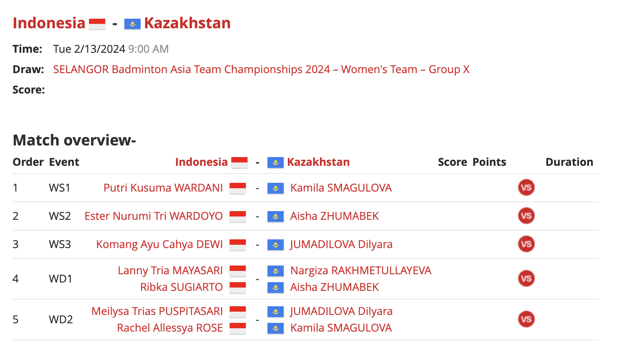Click Kazakhstan link in table header

[x=318, y=162]
